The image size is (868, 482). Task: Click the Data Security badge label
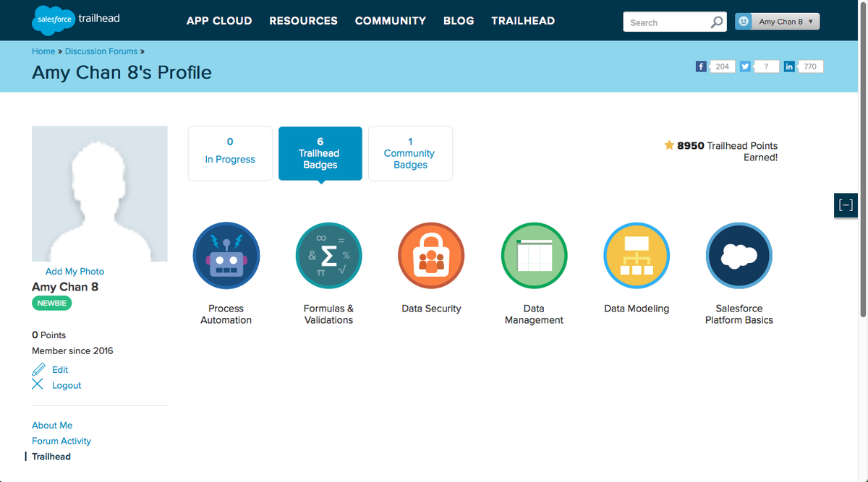pos(431,309)
